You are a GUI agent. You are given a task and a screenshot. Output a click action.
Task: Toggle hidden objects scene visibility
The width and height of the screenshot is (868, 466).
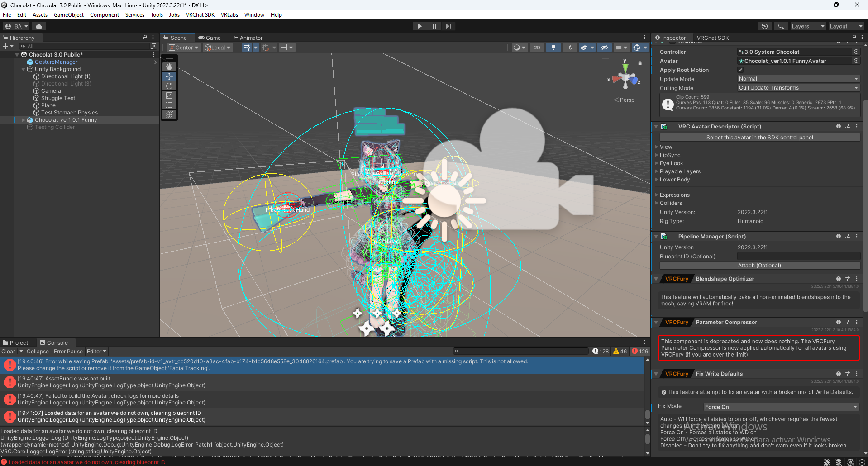tap(604, 48)
